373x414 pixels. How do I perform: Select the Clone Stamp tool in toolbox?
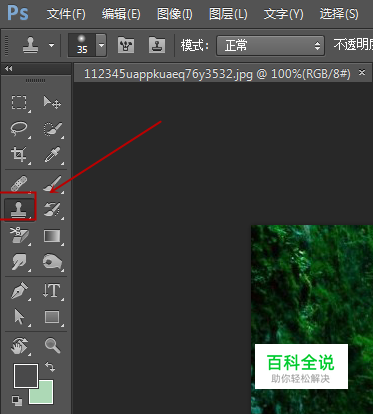pos(18,210)
